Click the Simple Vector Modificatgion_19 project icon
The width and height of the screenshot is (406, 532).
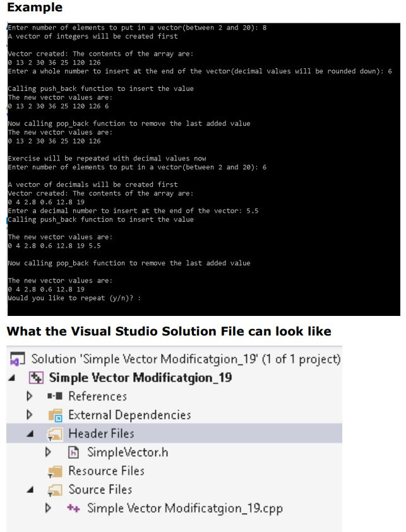pos(35,377)
